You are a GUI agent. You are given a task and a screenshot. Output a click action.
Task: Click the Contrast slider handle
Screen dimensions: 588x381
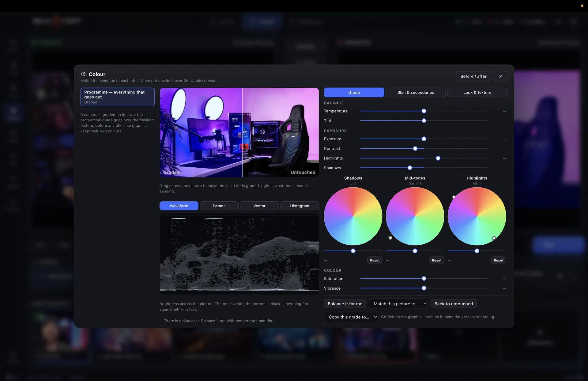pos(415,149)
